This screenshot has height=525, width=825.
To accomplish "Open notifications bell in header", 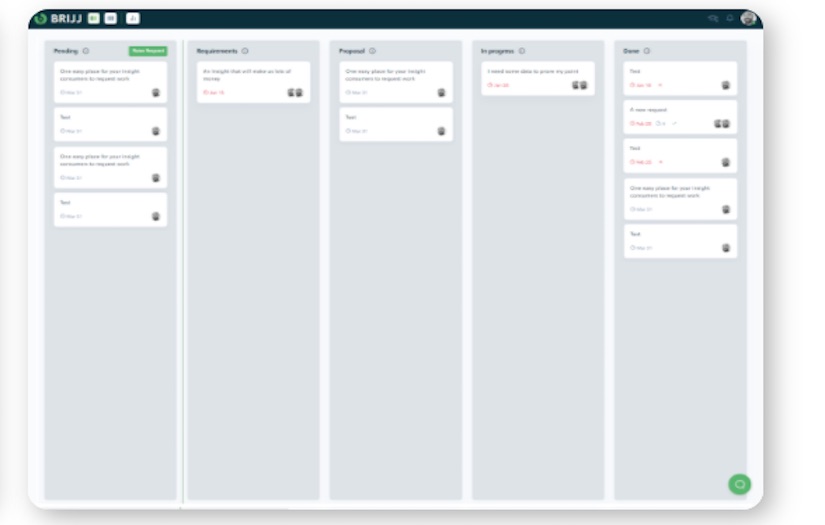I will coord(730,18).
